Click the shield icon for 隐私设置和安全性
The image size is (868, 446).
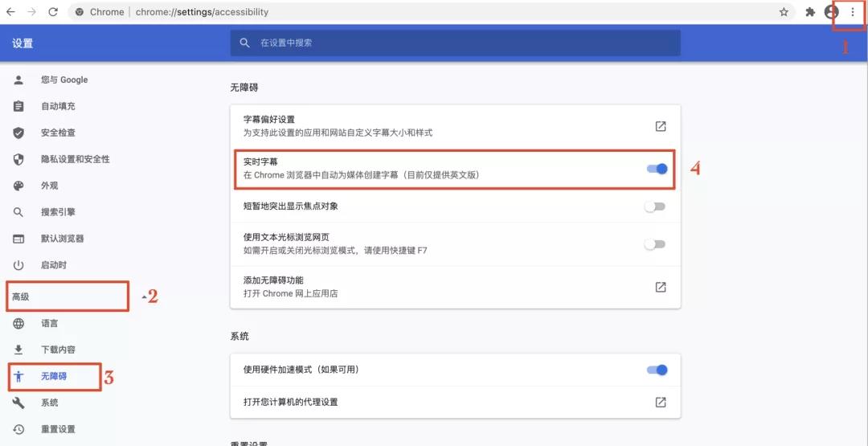pos(18,159)
